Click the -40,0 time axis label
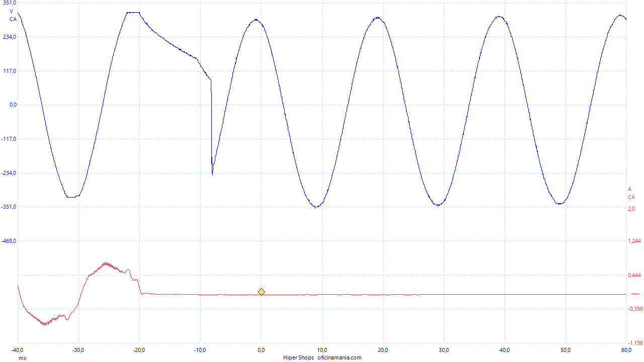This screenshot has height=362, width=644. (18, 350)
